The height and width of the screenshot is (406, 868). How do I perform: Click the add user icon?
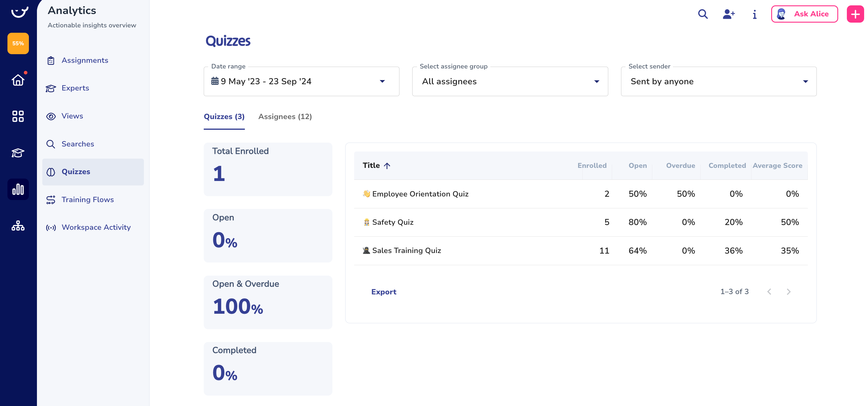tap(729, 14)
